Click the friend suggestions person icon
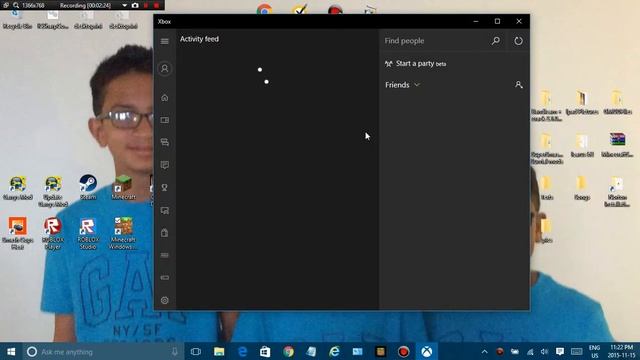The width and height of the screenshot is (640, 360). click(x=518, y=84)
